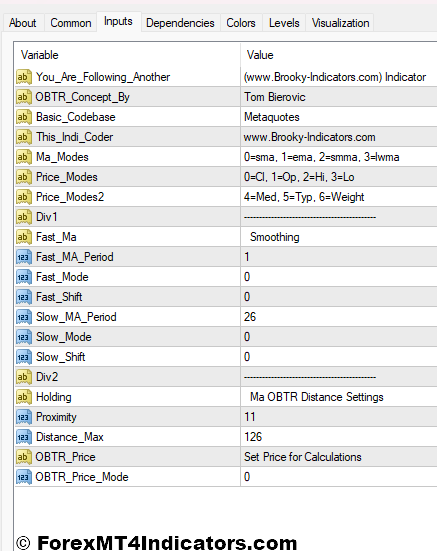437x551 pixels.
Task: Switch to the Colors tab
Action: click(x=241, y=23)
